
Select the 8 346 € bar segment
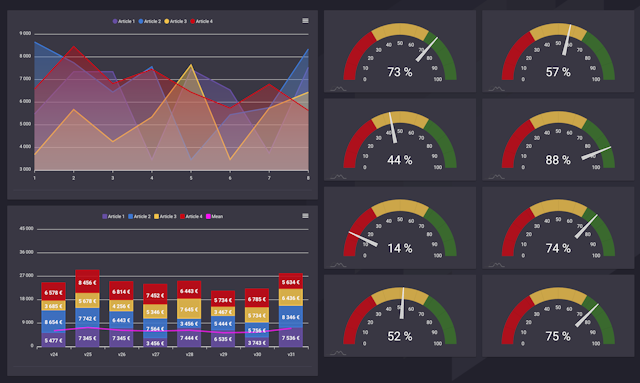click(x=291, y=317)
